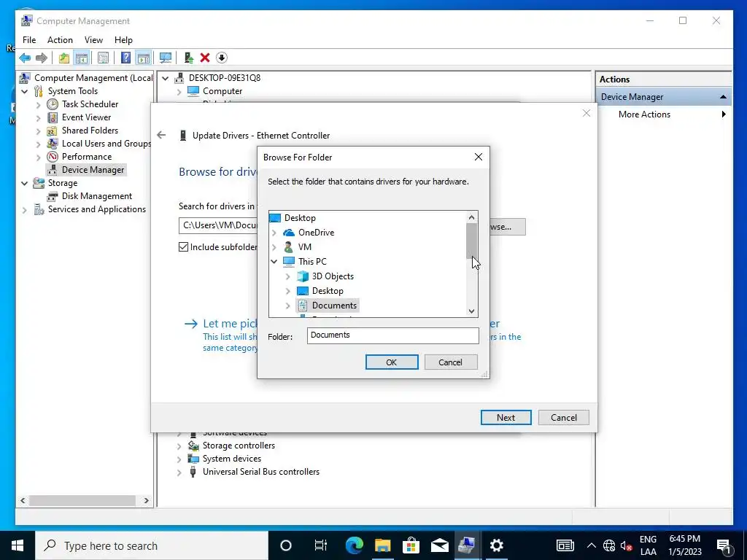Select the Desktop folder under This PC
The width and height of the screenshot is (747, 560).
click(328, 291)
